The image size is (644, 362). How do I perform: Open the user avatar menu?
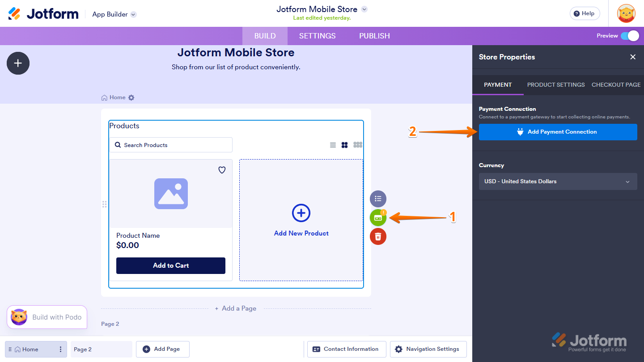(626, 13)
